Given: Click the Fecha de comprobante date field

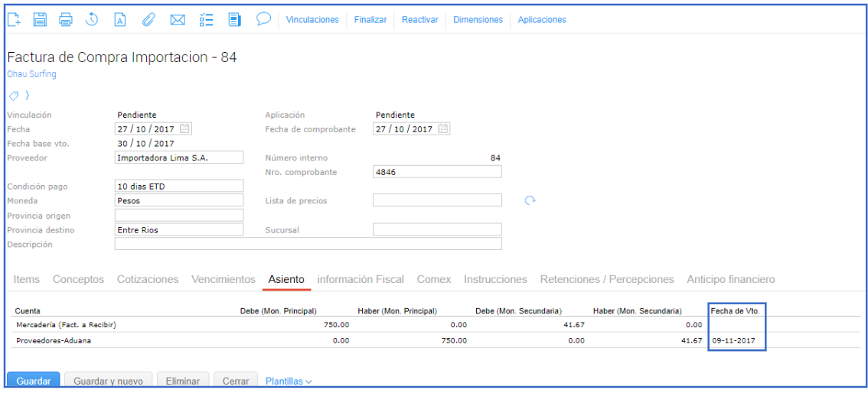Looking at the screenshot, I should click(411, 128).
